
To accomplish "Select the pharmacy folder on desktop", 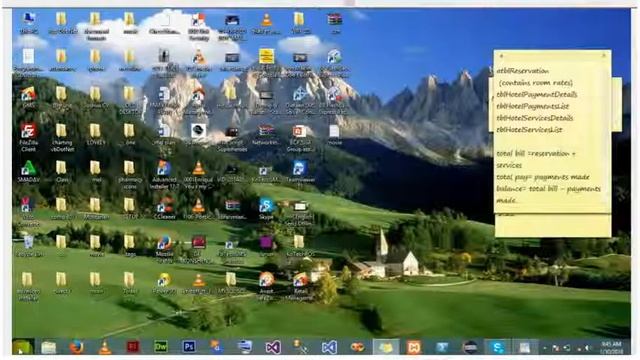I will pos(130,175).
